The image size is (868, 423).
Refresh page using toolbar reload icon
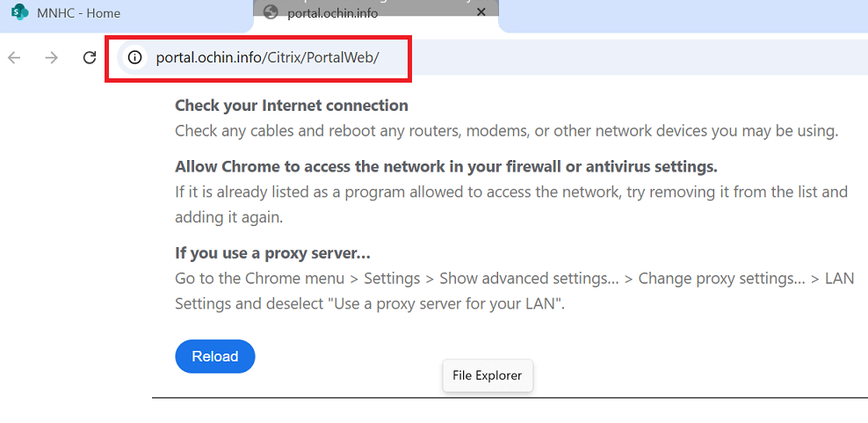[x=90, y=58]
